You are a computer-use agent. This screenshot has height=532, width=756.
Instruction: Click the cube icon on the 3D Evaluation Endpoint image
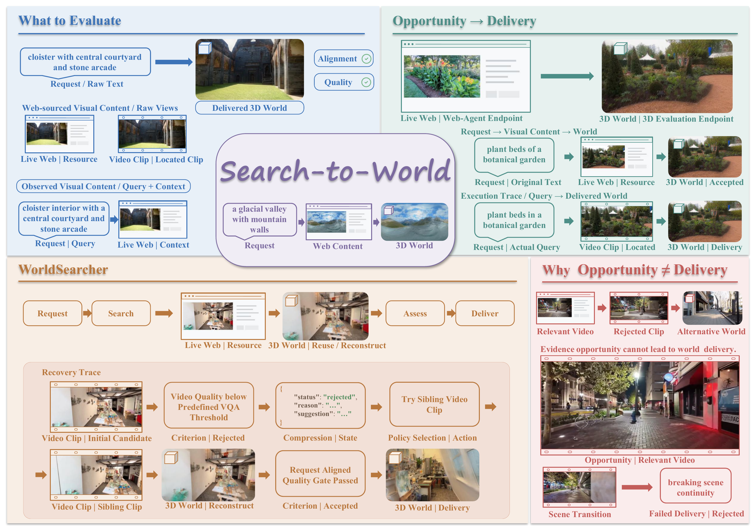(621, 49)
